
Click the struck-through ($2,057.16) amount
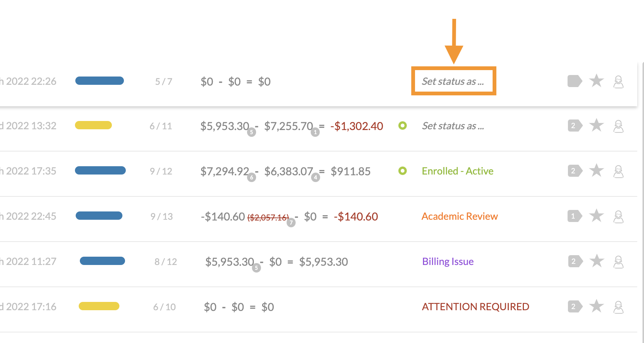click(268, 217)
